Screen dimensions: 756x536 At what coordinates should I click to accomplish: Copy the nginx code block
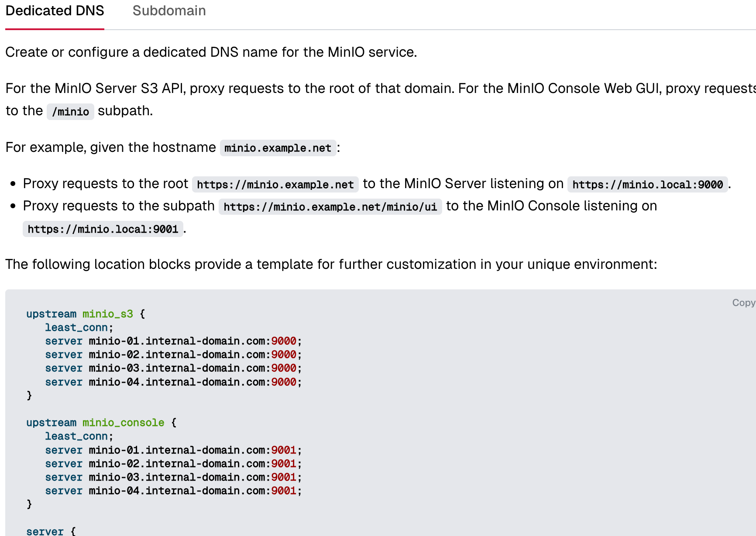(x=743, y=303)
